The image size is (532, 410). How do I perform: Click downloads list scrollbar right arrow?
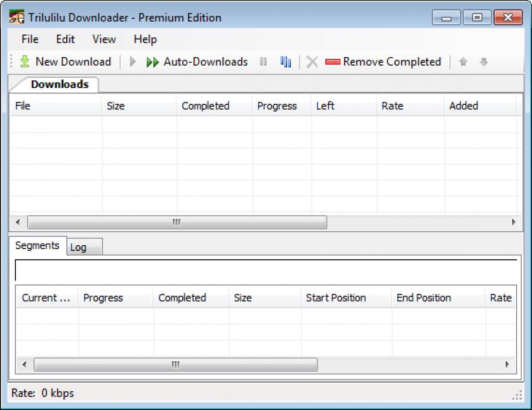pos(514,223)
